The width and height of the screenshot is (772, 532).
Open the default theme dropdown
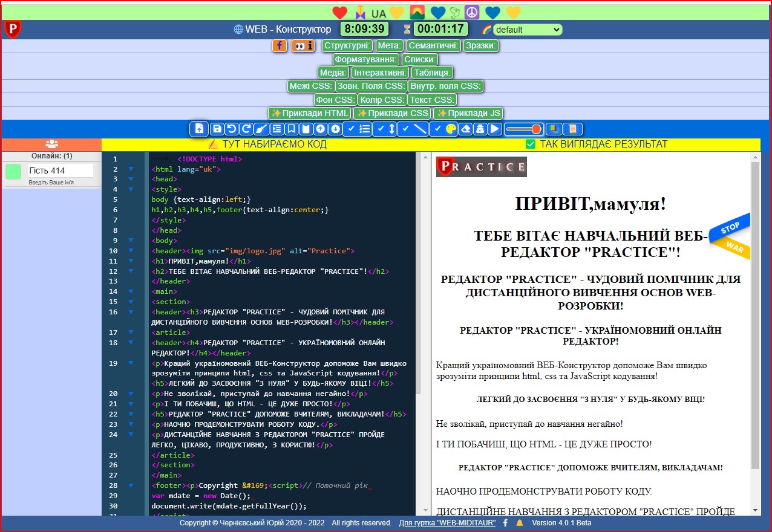click(x=528, y=30)
